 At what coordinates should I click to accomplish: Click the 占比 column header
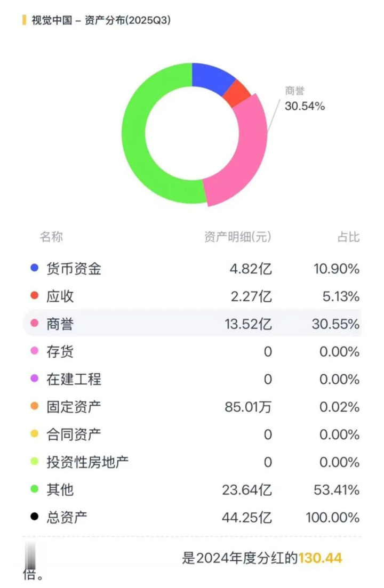(348, 237)
